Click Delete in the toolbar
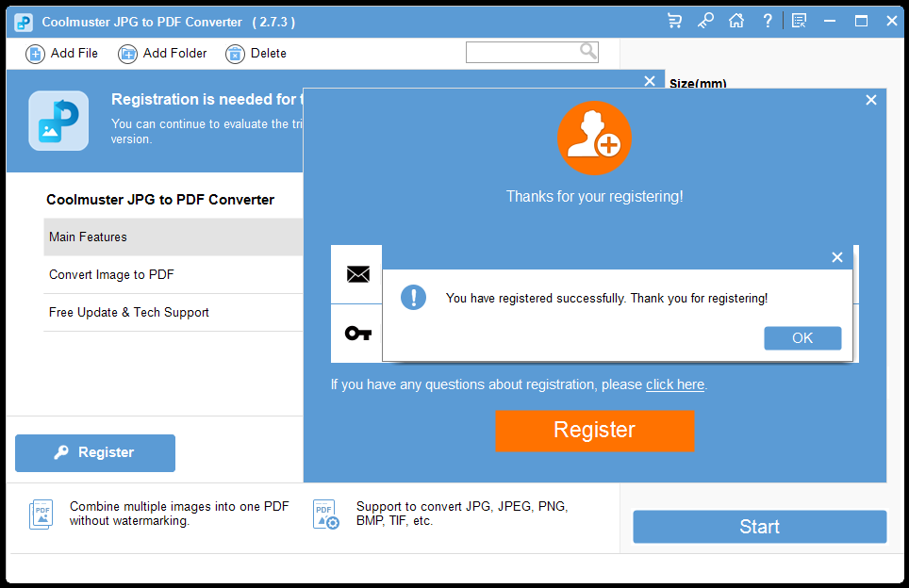This screenshot has width=909, height=588. point(256,54)
